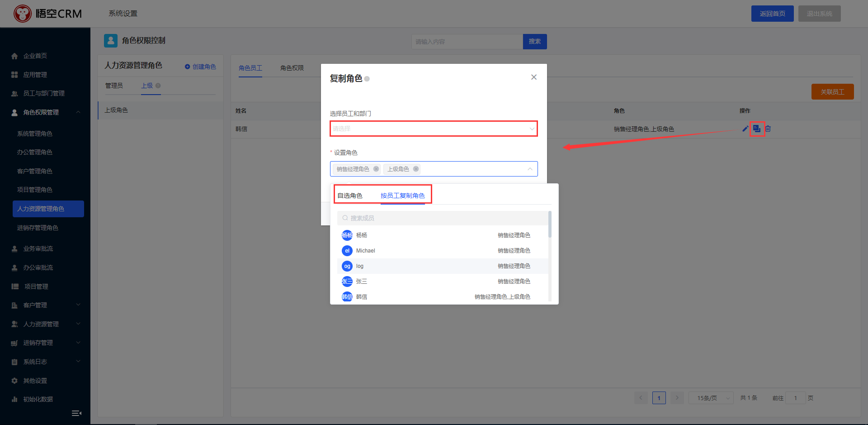Click the copy role icon for 韩信

(x=757, y=129)
